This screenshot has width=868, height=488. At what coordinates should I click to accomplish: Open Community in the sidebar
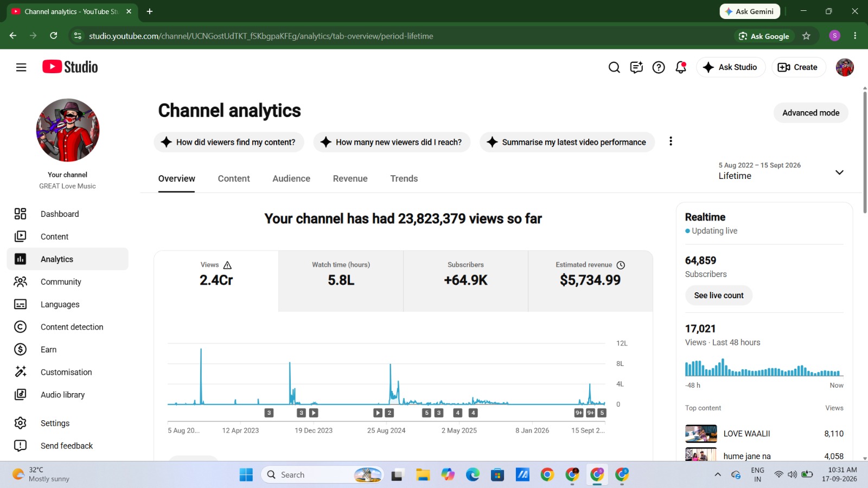point(68,282)
